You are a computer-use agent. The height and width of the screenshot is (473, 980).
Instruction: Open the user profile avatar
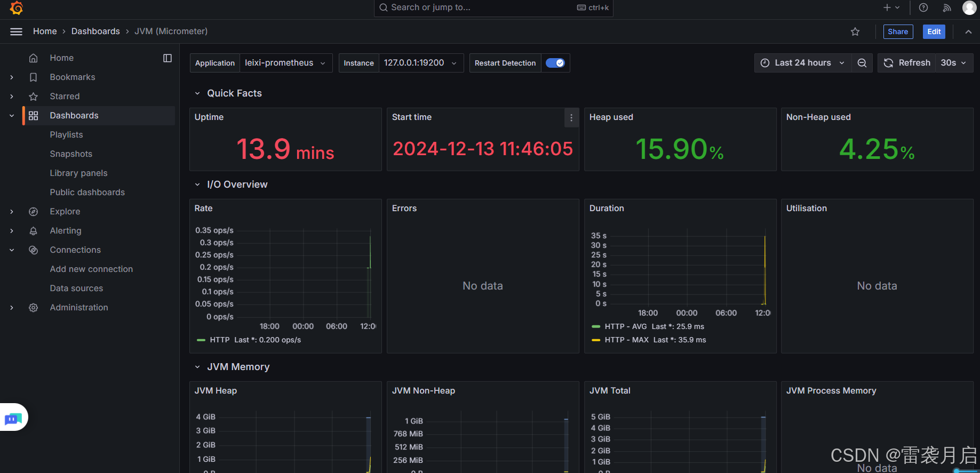point(969,7)
